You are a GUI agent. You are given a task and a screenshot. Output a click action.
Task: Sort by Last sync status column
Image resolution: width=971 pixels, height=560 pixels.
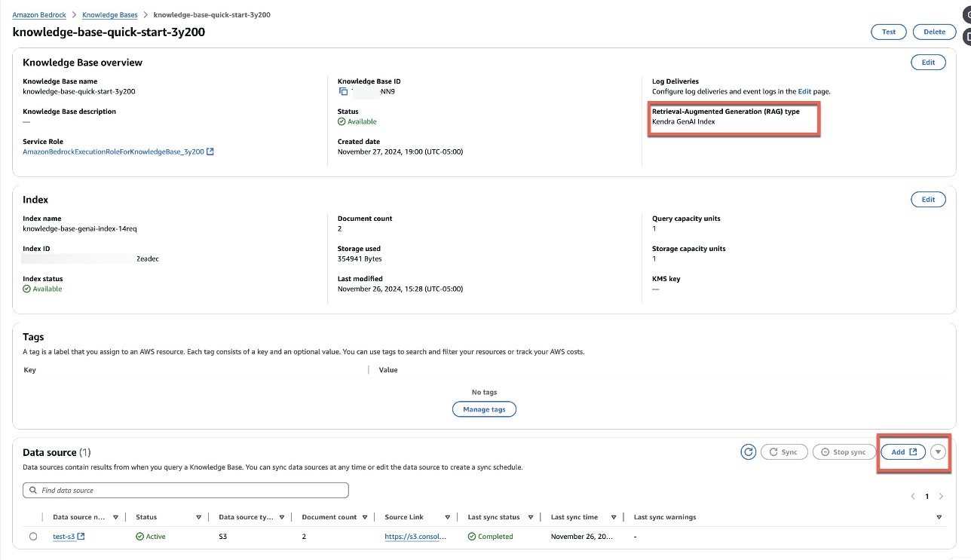(x=530, y=517)
